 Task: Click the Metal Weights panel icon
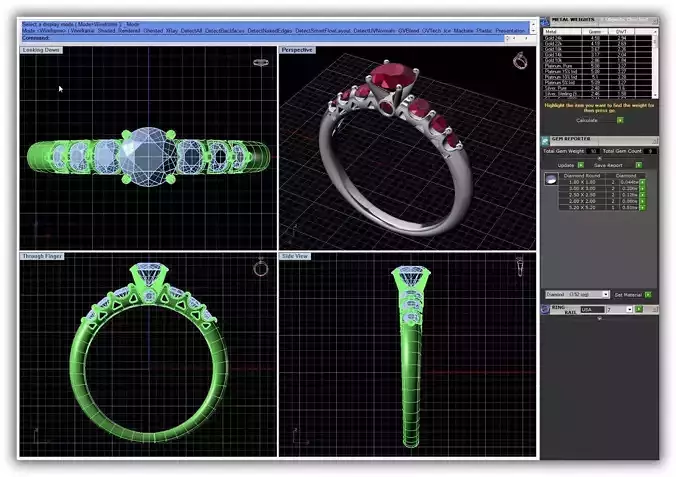[545, 21]
